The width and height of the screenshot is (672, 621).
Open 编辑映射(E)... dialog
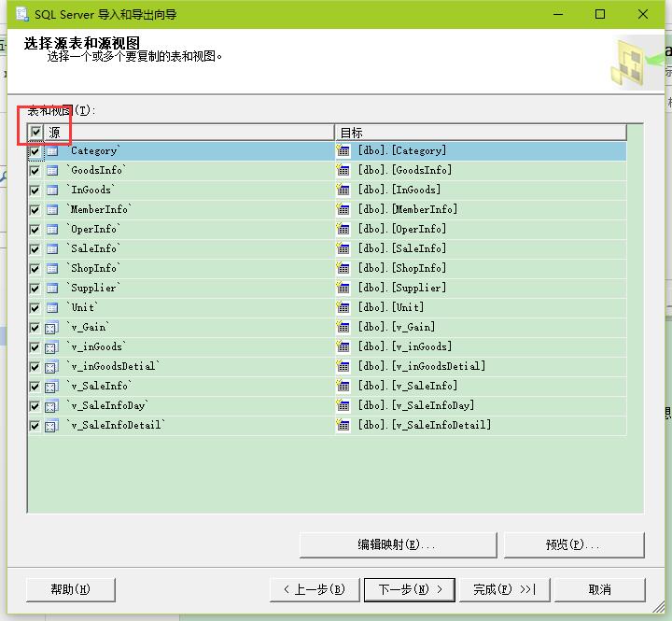click(399, 545)
